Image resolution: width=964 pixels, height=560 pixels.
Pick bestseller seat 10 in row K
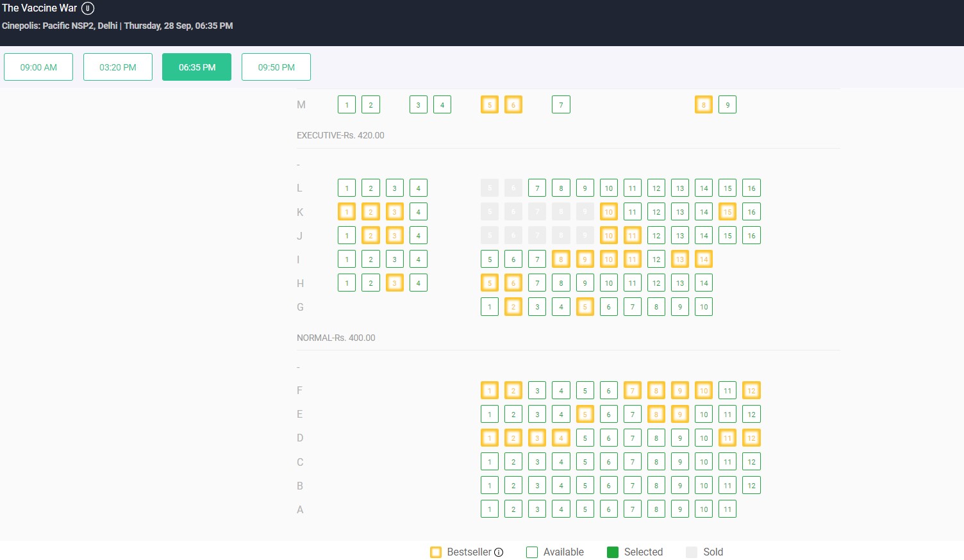pos(609,212)
